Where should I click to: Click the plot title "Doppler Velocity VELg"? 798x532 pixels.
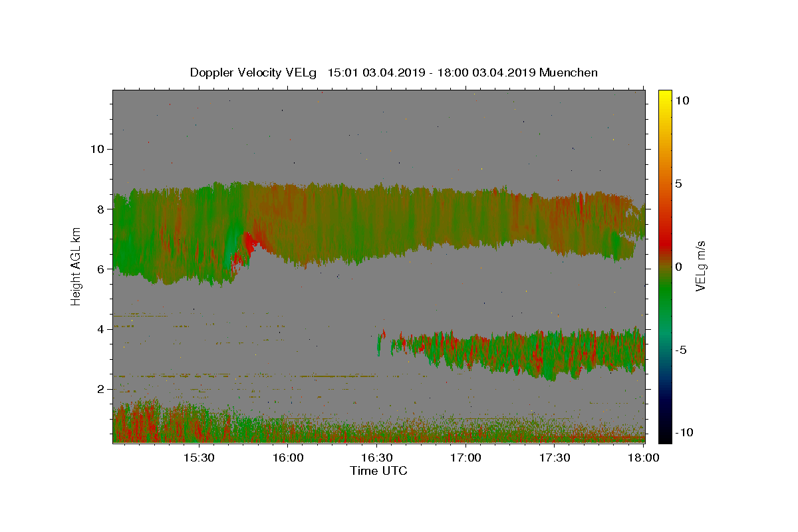tap(255, 72)
